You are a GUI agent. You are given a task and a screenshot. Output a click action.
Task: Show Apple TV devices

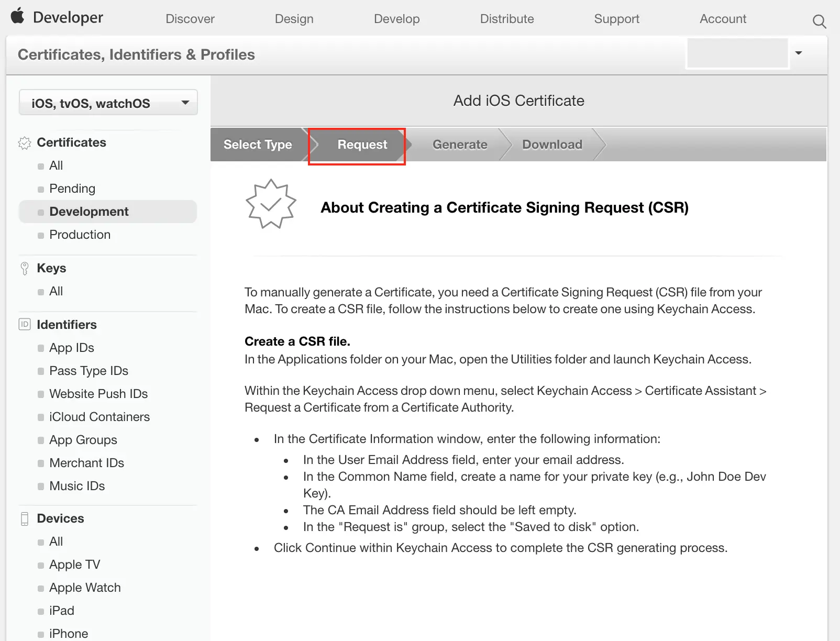[x=75, y=565]
